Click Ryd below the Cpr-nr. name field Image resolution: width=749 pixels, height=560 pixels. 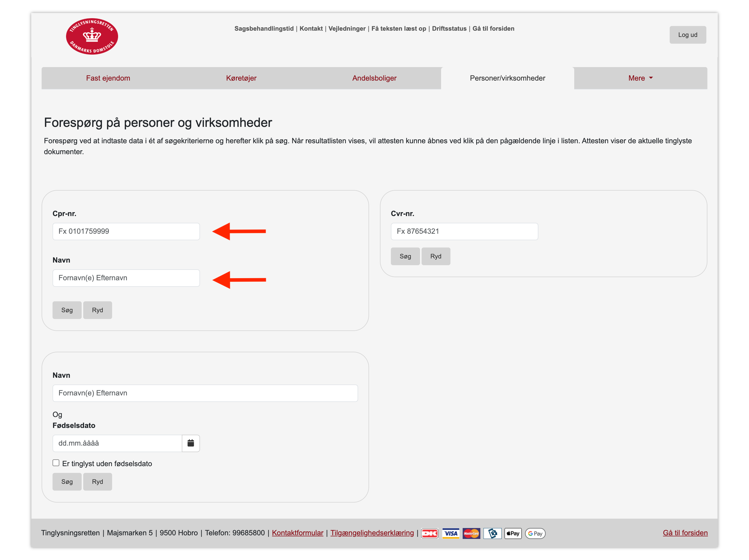97,310
